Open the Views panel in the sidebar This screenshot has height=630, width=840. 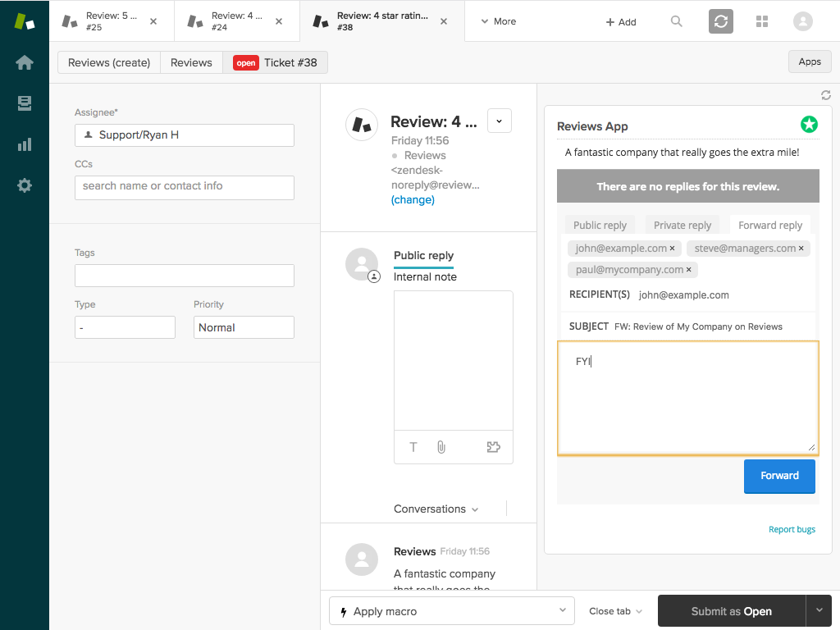point(24,103)
